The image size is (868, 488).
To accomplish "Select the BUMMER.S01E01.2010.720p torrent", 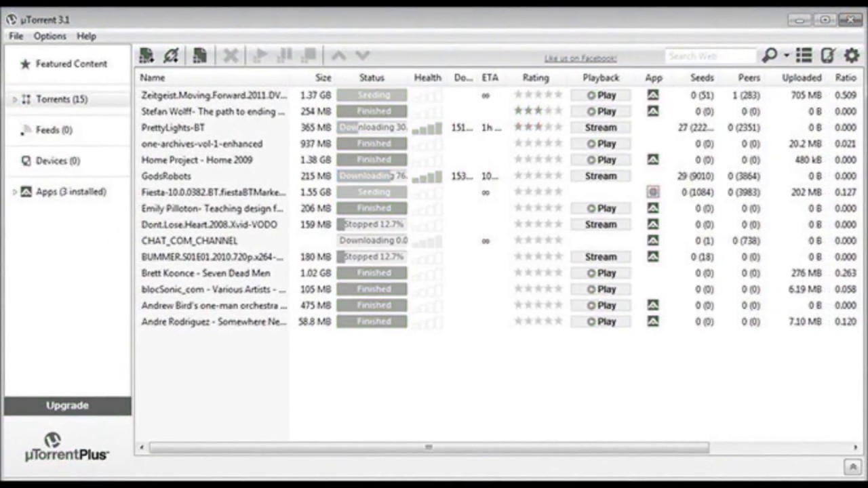I will pyautogui.click(x=212, y=257).
